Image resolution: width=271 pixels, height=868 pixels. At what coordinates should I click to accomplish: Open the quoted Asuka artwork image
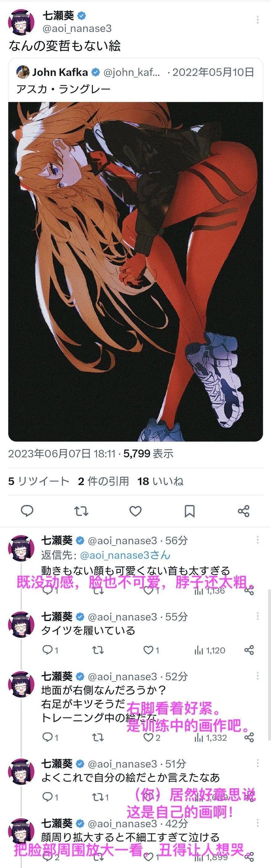135,272
